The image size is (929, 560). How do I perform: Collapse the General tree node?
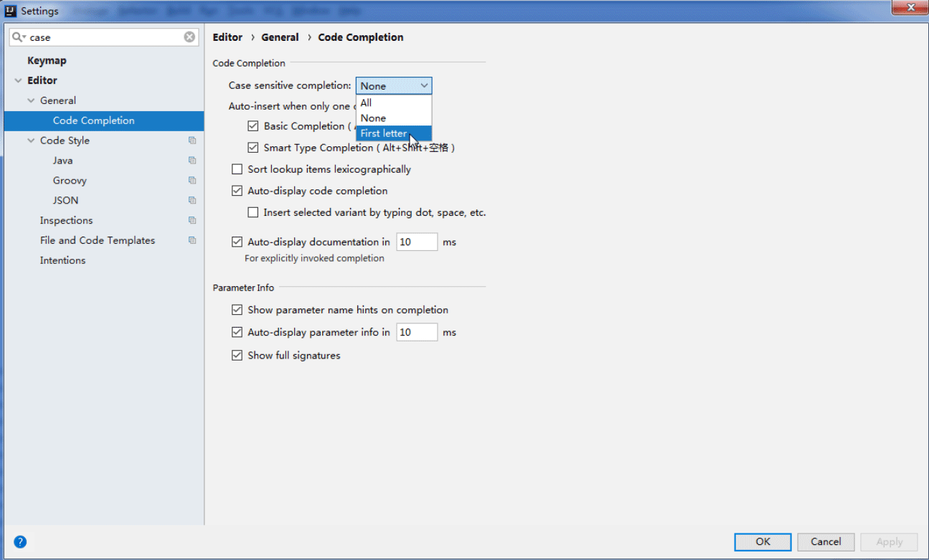tap(31, 101)
